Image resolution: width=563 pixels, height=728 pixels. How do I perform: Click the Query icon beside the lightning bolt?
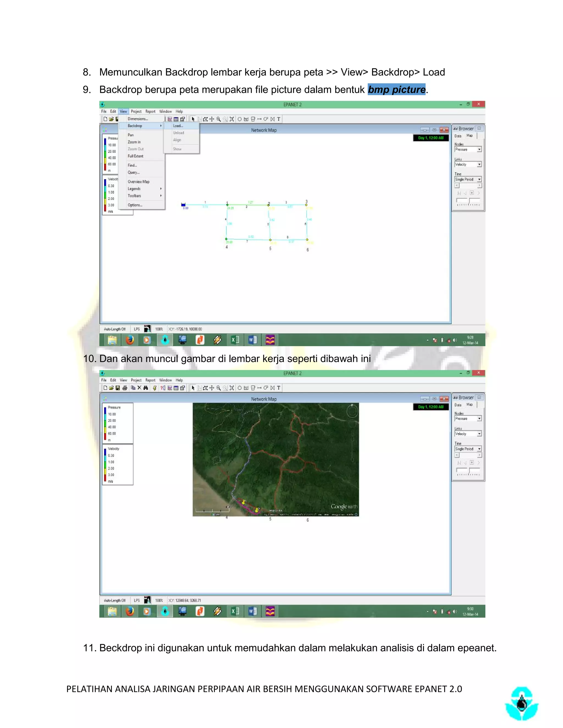(162, 388)
